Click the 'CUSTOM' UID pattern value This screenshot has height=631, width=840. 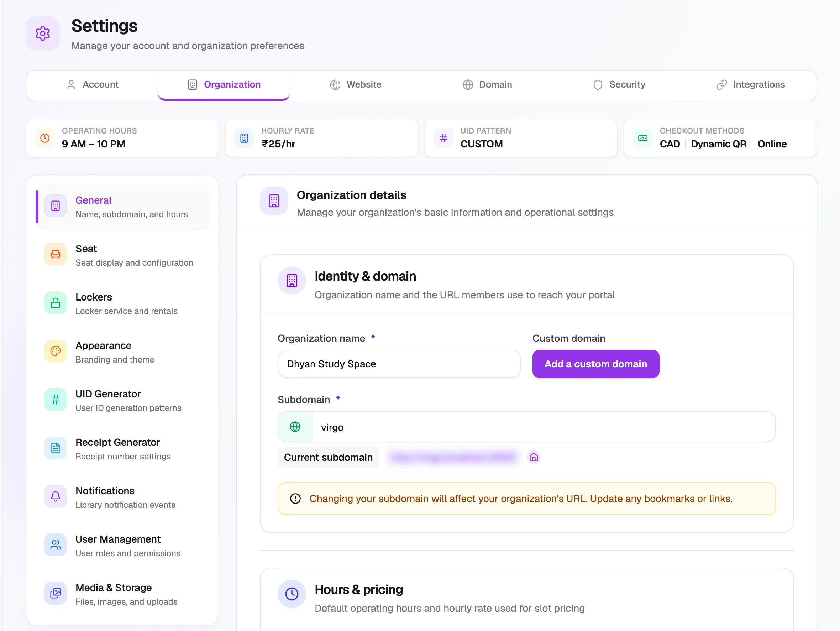point(482,144)
